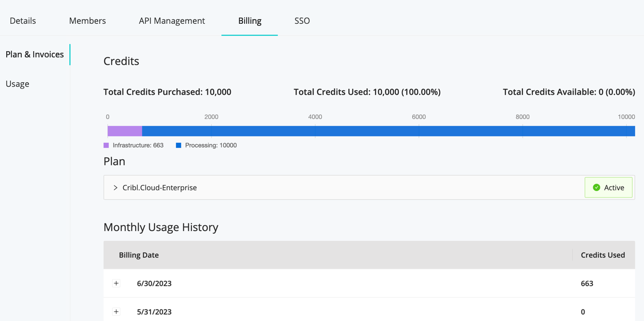
Task: Click the Monthly Usage History heading
Action: (x=161, y=227)
